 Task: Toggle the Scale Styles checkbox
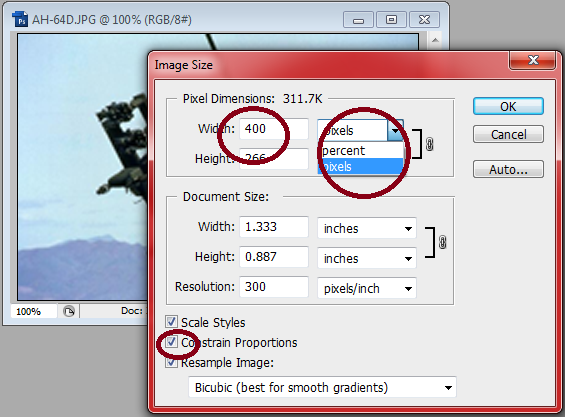[x=171, y=322]
